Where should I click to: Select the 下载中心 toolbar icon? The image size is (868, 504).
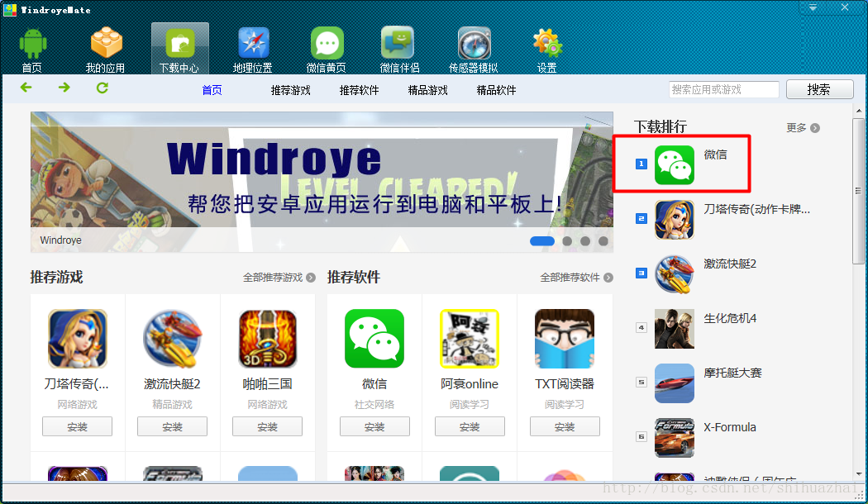[x=180, y=43]
